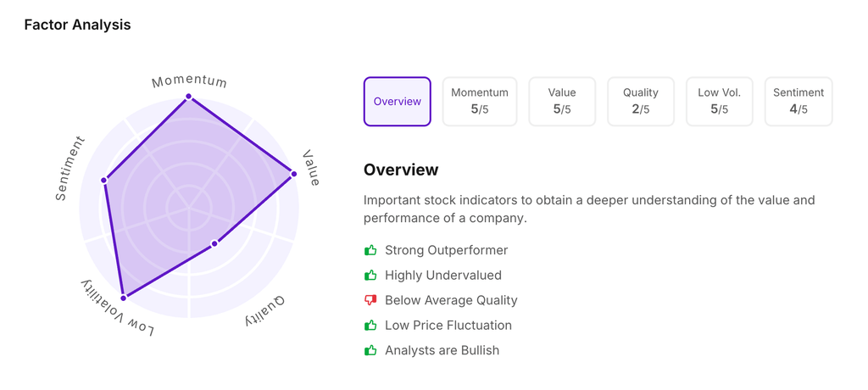Click the Below Average Quality text
Viewport: 868px width, 390px height.
coord(451,300)
